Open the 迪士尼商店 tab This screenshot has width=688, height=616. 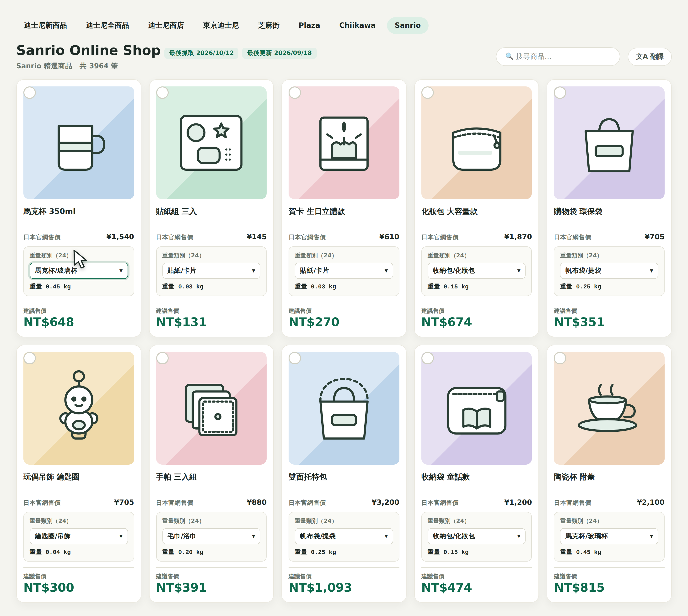click(x=166, y=25)
